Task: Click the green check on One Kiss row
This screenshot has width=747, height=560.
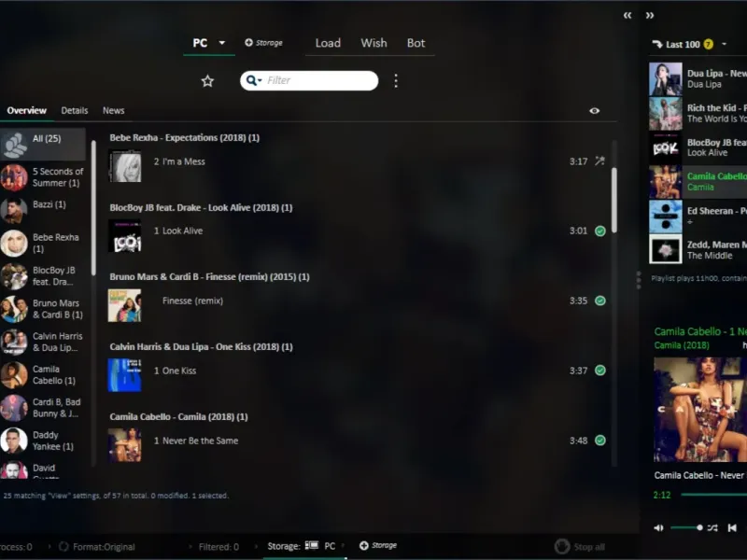Action: pos(600,370)
